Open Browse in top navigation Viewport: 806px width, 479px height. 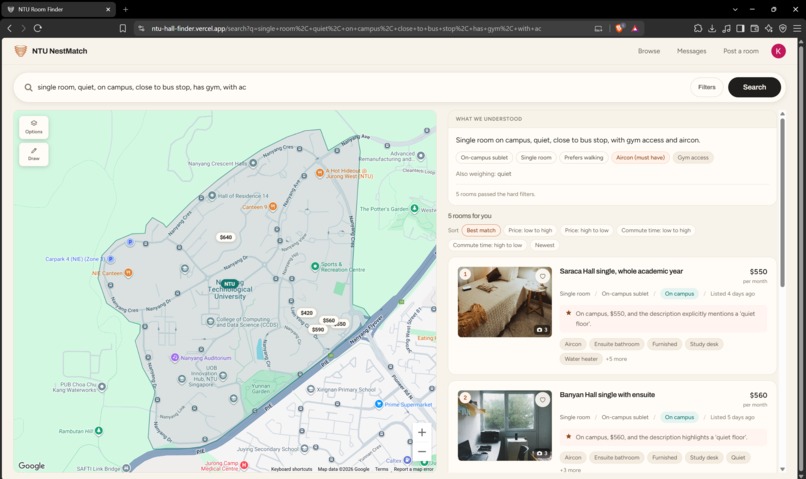(649, 51)
